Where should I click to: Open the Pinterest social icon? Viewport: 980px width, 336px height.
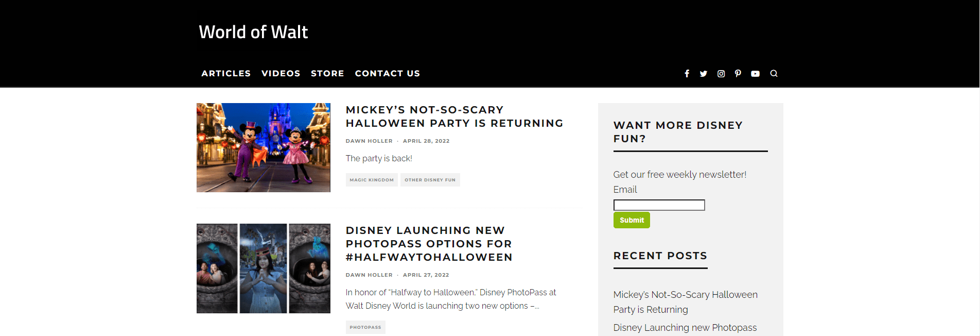738,74
